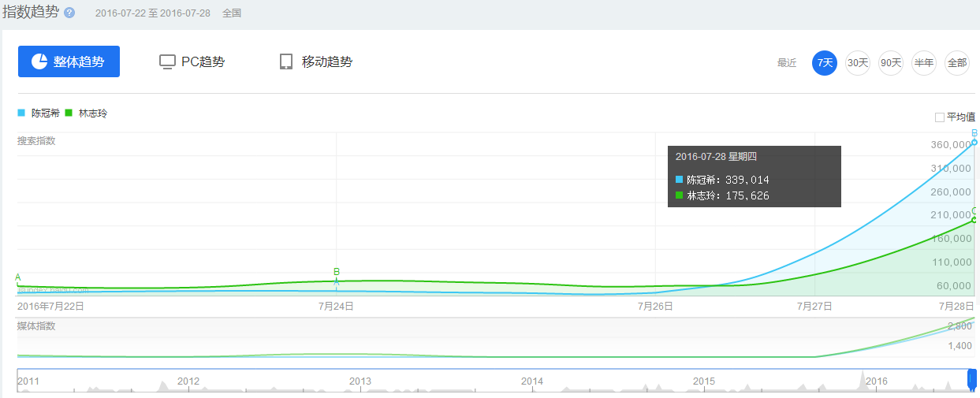Image resolution: width=980 pixels, height=398 pixels.
Task: Click the green news marker B at 7月24日
Action: (x=337, y=272)
